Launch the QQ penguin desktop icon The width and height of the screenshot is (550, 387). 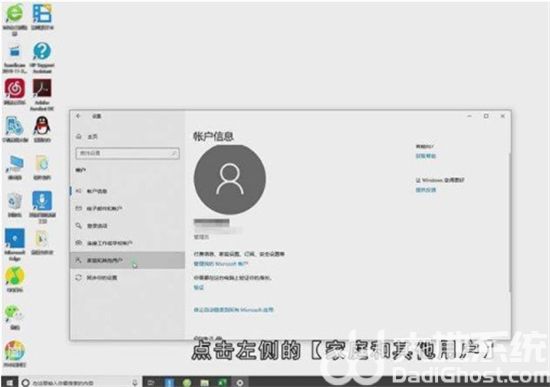pos(42,126)
